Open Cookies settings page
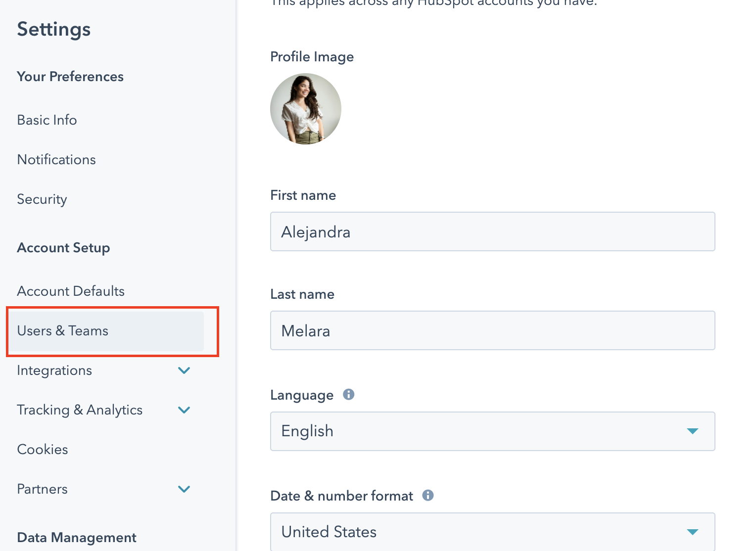Image resolution: width=756 pixels, height=551 pixels. pyautogui.click(x=43, y=450)
